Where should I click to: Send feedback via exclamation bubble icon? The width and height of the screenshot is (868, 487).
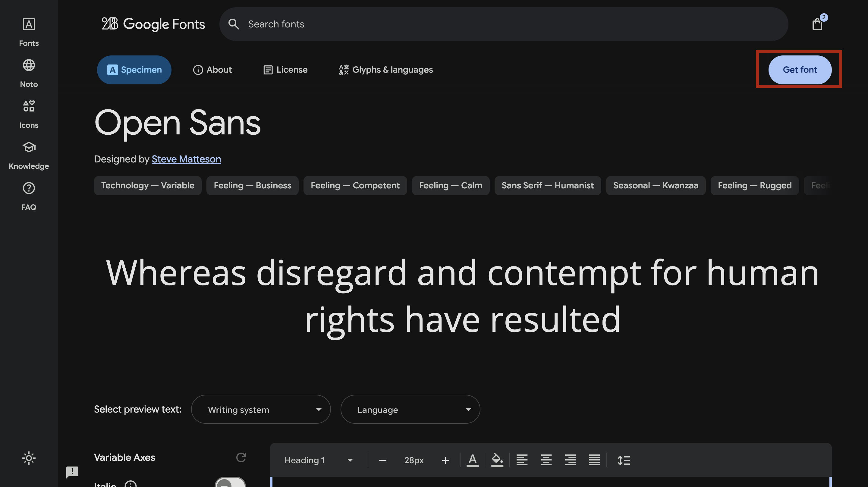point(72,472)
